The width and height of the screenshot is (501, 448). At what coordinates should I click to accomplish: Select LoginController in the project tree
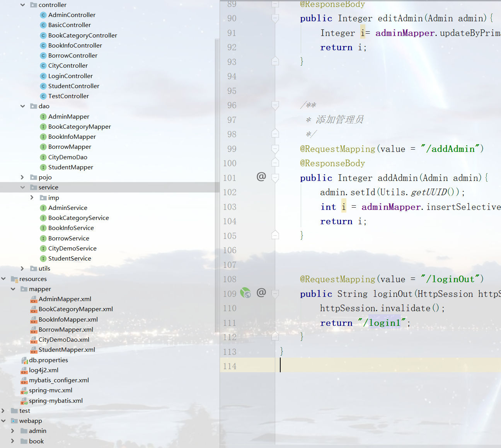(x=70, y=76)
